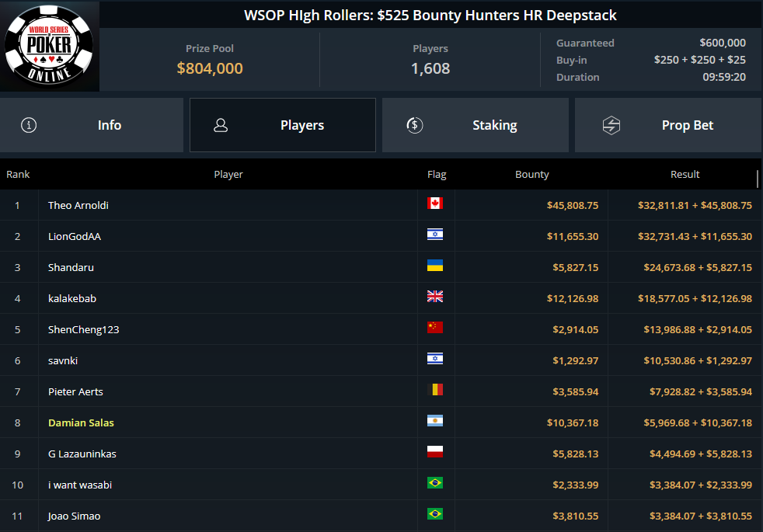Image resolution: width=763 pixels, height=532 pixels.
Task: Click the Flag column header
Action: coord(437,174)
